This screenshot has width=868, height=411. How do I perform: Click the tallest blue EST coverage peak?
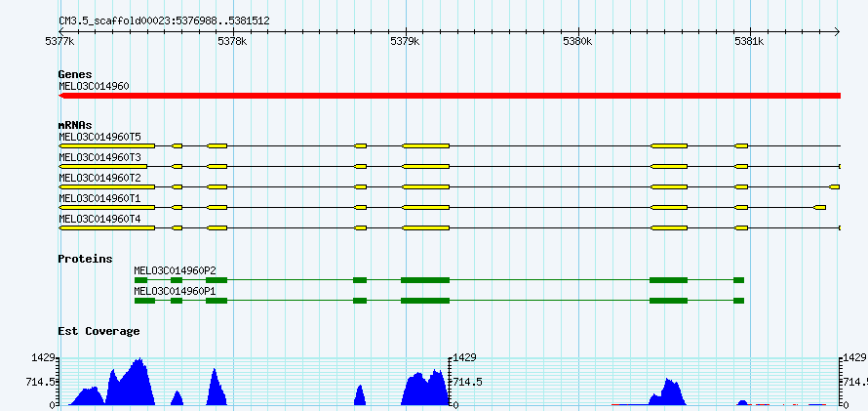131,382
